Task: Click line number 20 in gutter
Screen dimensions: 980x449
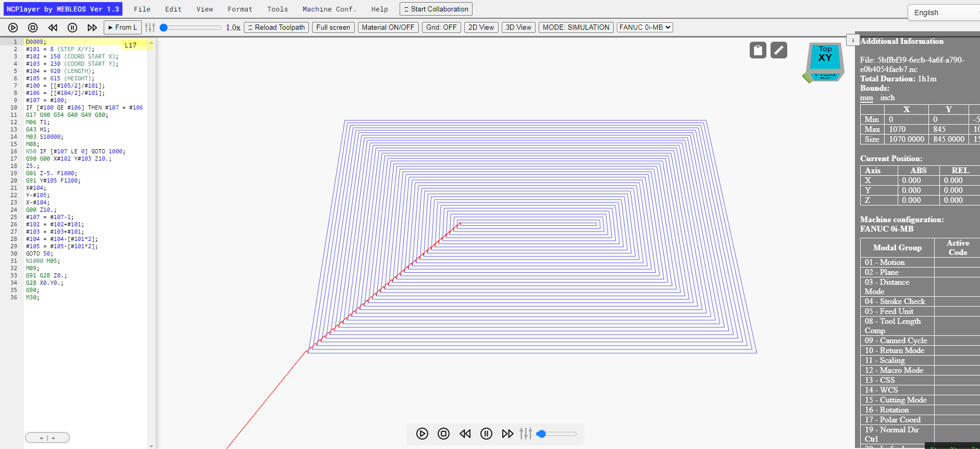Action: [14, 180]
